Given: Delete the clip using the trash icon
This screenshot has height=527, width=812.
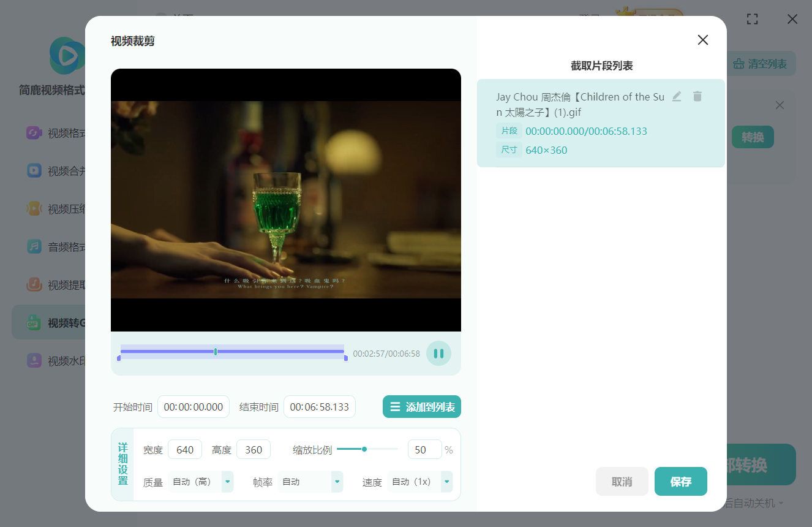Looking at the screenshot, I should [697, 96].
